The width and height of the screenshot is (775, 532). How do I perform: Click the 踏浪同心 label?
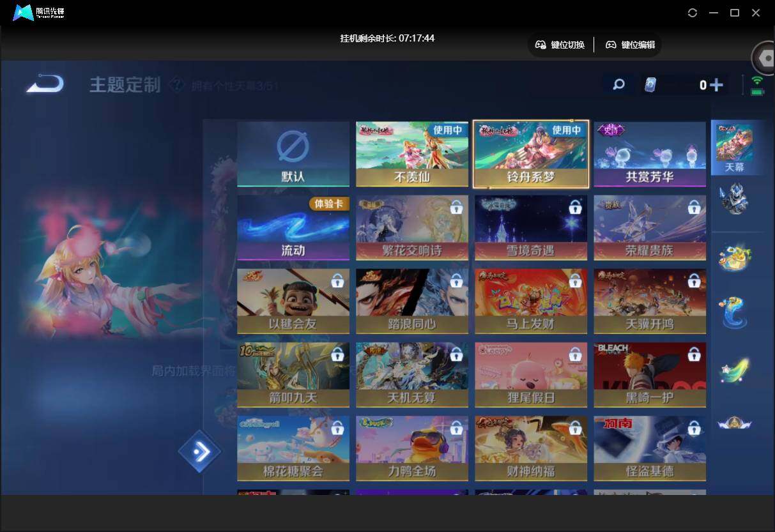412,324
